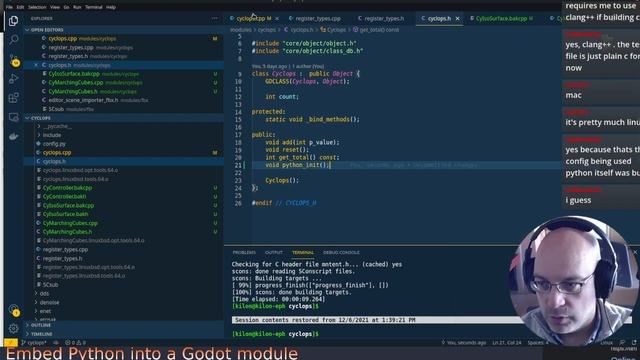This screenshot has height=360, width=640.
Task: Switch to CyIsoSurface.bakcpp editor tab
Action: coord(501,18)
